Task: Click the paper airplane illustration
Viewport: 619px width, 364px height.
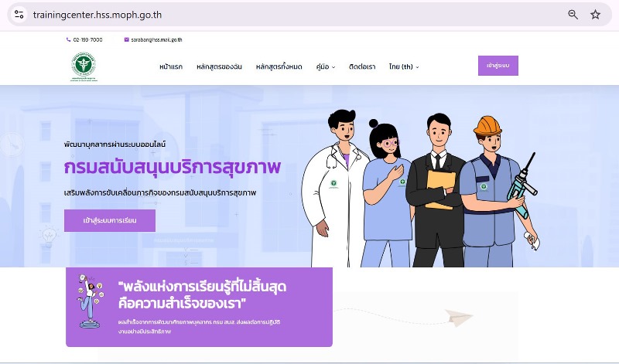Action: pyautogui.click(x=459, y=317)
